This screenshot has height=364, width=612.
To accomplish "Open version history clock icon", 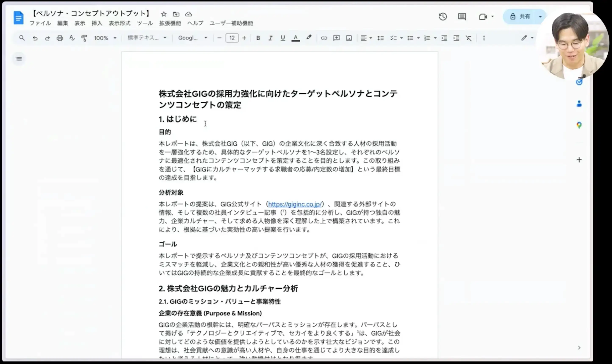I will click(x=443, y=17).
